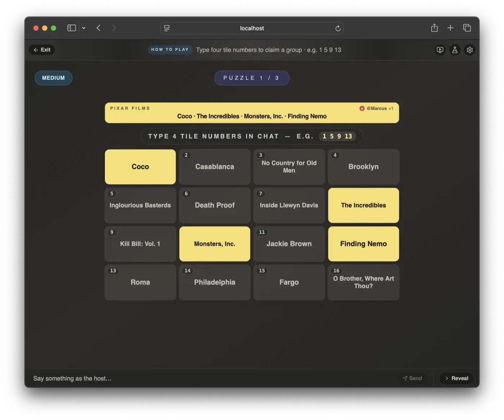
Task: Select the Coco tile
Action: tap(140, 167)
